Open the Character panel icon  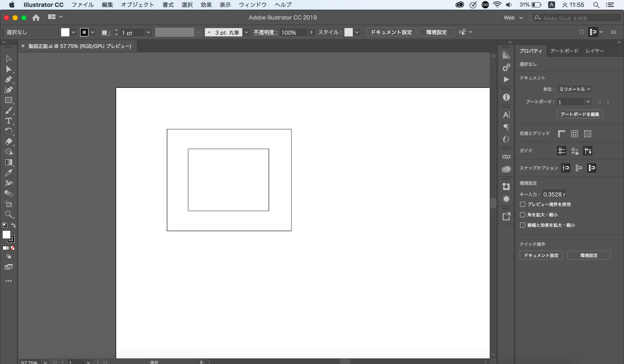click(x=506, y=115)
